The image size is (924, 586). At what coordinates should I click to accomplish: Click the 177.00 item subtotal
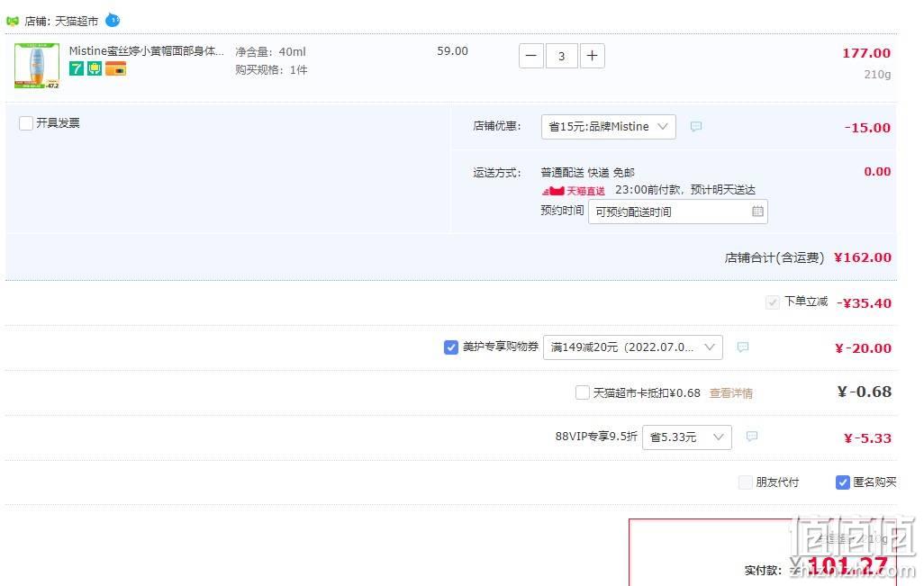866,53
